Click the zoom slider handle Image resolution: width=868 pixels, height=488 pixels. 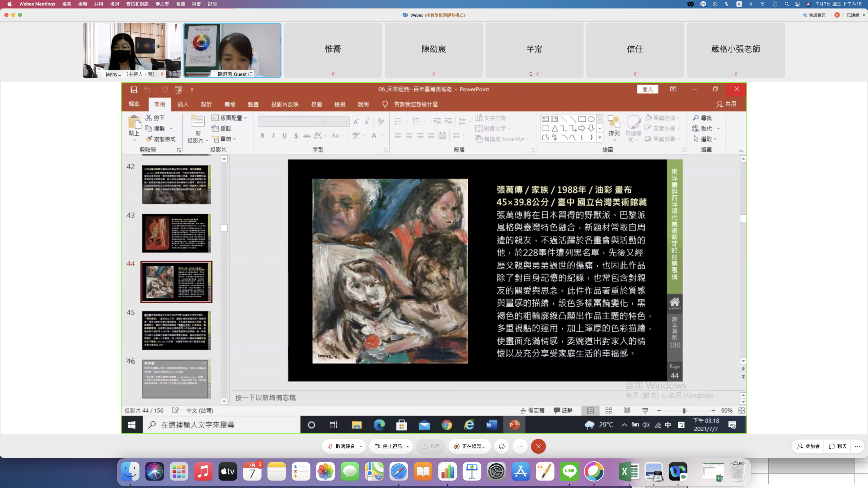pos(684,410)
